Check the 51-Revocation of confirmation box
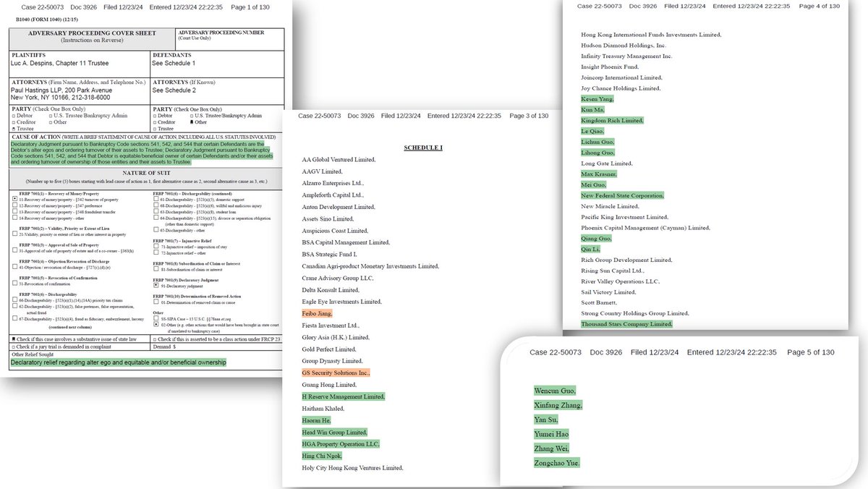The image size is (868, 489). 14,283
